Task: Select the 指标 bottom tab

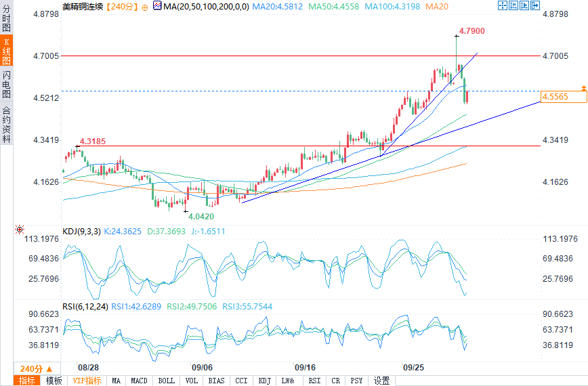Action: click(x=27, y=381)
